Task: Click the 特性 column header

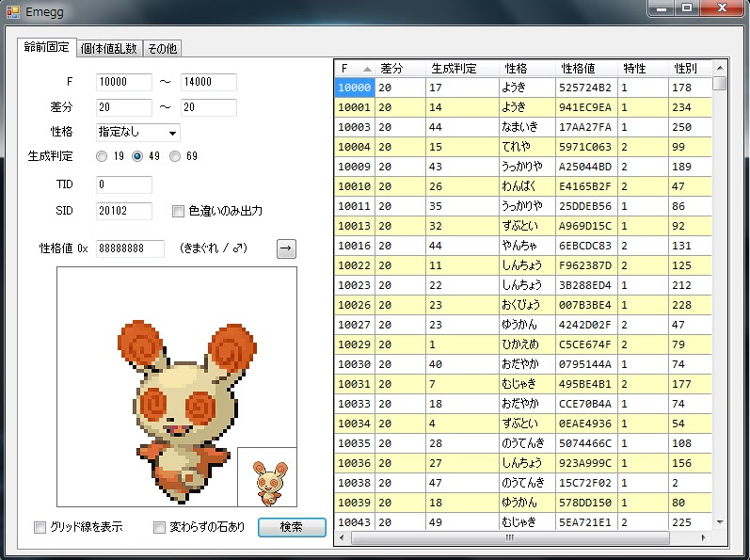Action: pos(644,69)
